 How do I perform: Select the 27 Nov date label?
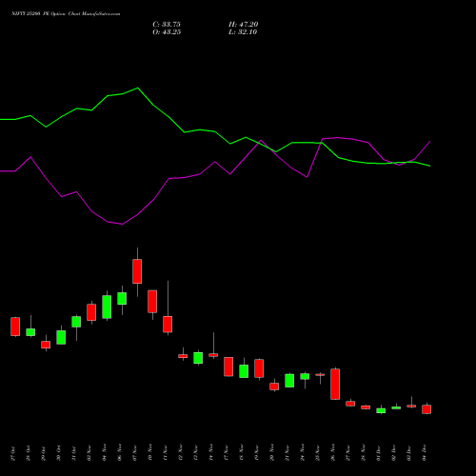[x=348, y=453]
